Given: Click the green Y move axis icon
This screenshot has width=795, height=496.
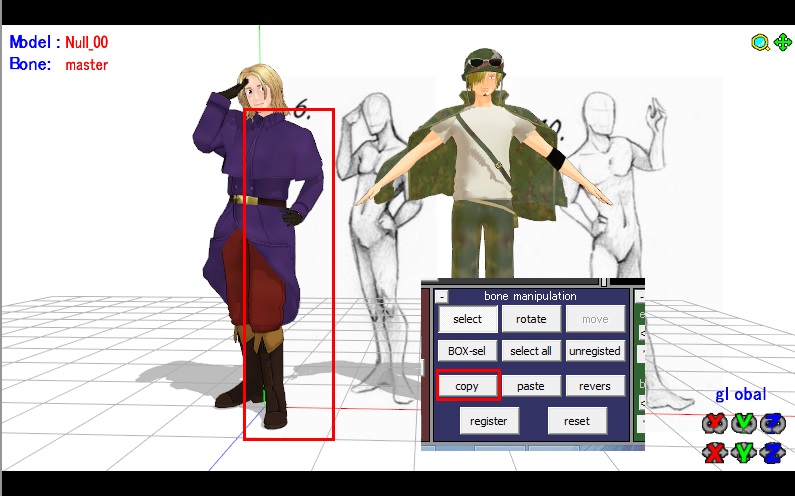Looking at the screenshot, I should [744, 452].
